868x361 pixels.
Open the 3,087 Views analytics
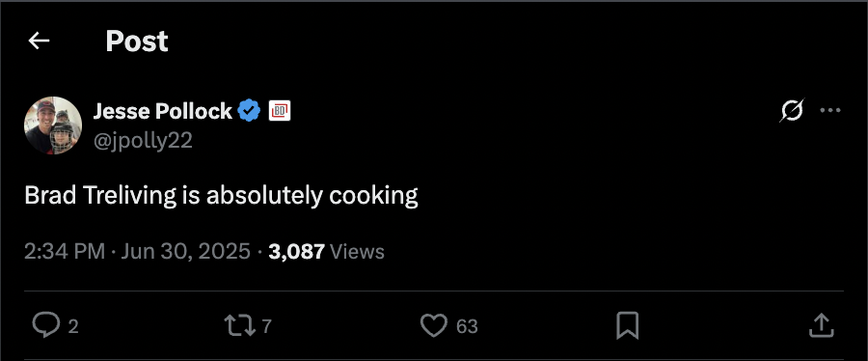click(x=326, y=252)
